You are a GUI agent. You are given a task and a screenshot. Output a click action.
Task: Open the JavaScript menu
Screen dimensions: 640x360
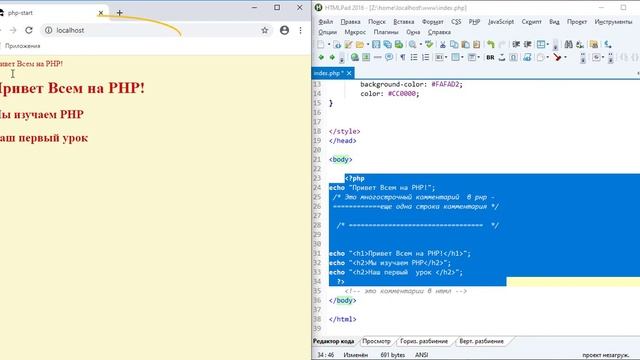pyautogui.click(x=500, y=22)
